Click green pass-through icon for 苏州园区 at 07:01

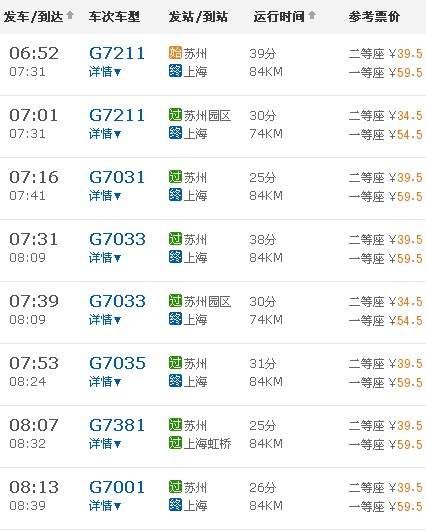175,115
